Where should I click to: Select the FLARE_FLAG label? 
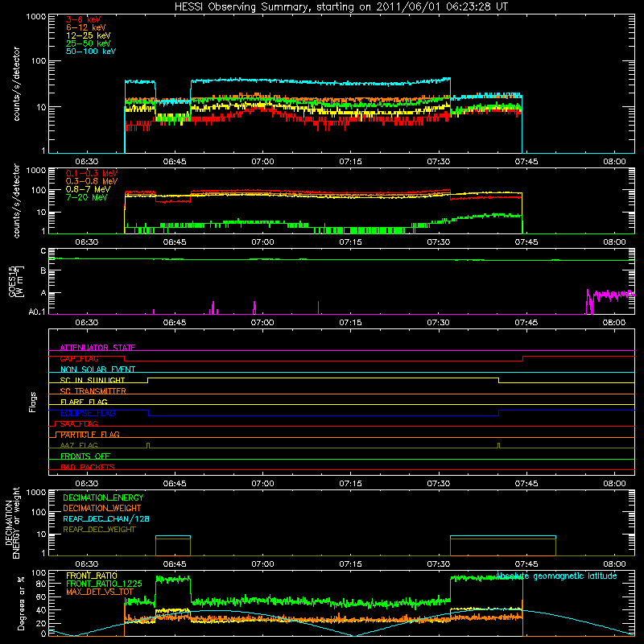click(84, 402)
